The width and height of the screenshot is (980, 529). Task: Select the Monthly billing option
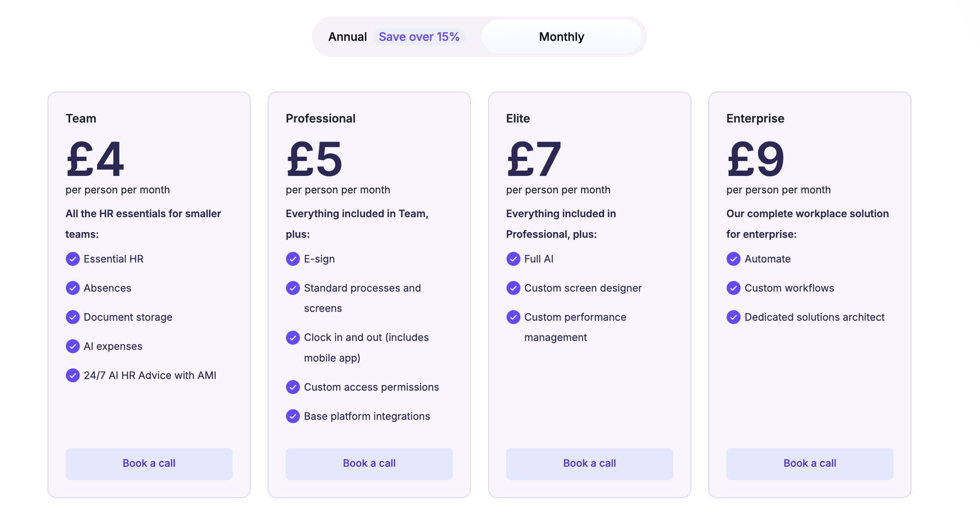tap(561, 37)
